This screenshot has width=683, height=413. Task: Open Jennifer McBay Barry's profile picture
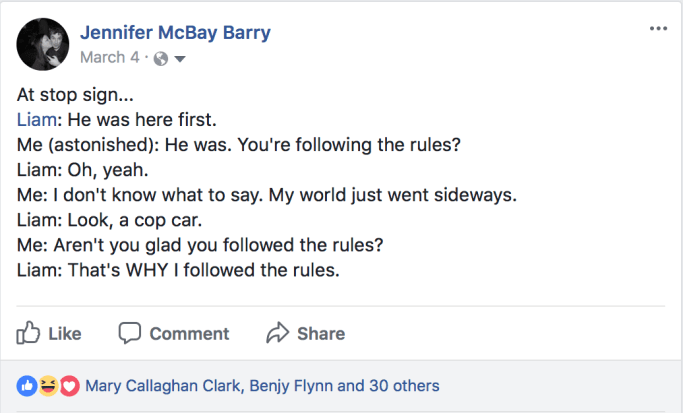click(x=43, y=44)
